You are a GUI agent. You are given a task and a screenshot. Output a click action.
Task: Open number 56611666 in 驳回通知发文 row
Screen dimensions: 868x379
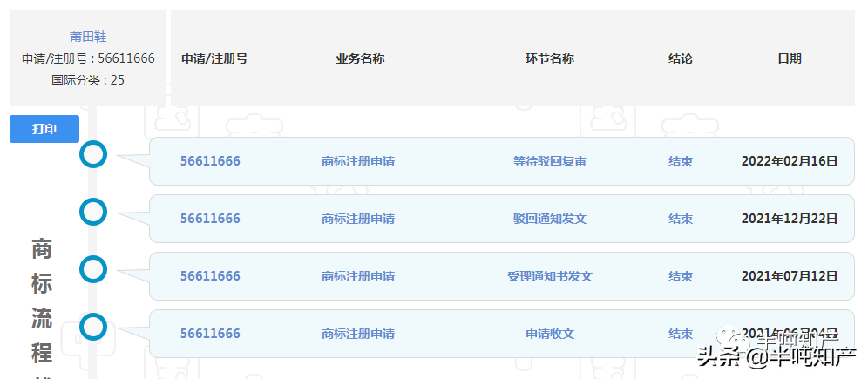(210, 219)
